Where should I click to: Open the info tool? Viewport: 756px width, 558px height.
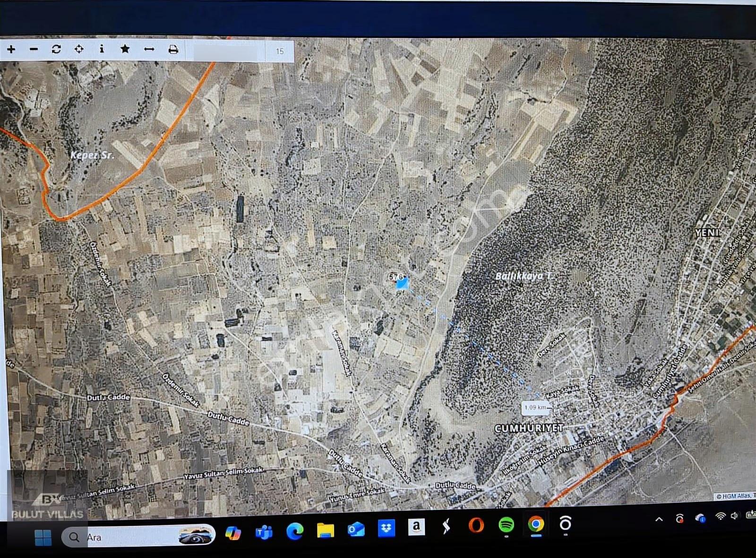pos(102,49)
